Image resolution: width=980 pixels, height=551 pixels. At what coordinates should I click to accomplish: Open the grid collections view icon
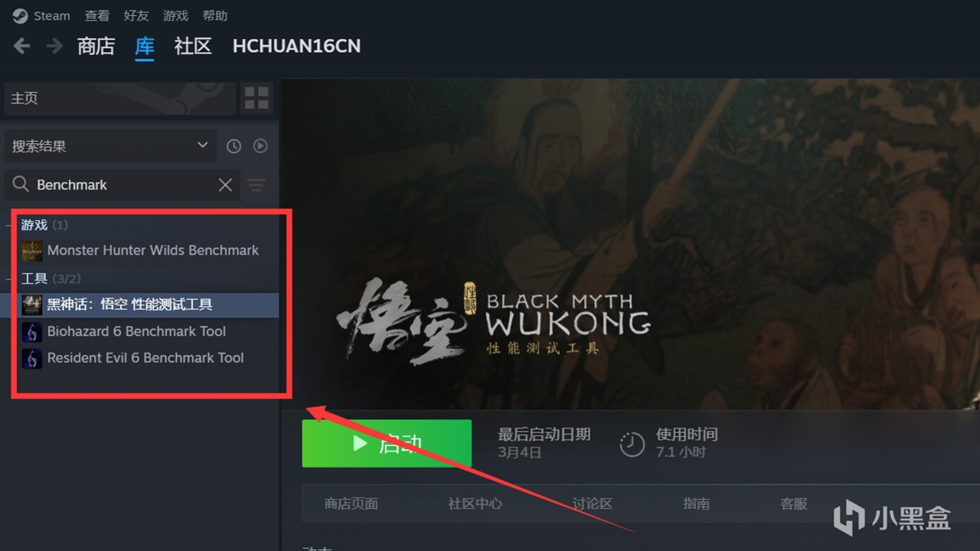256,98
